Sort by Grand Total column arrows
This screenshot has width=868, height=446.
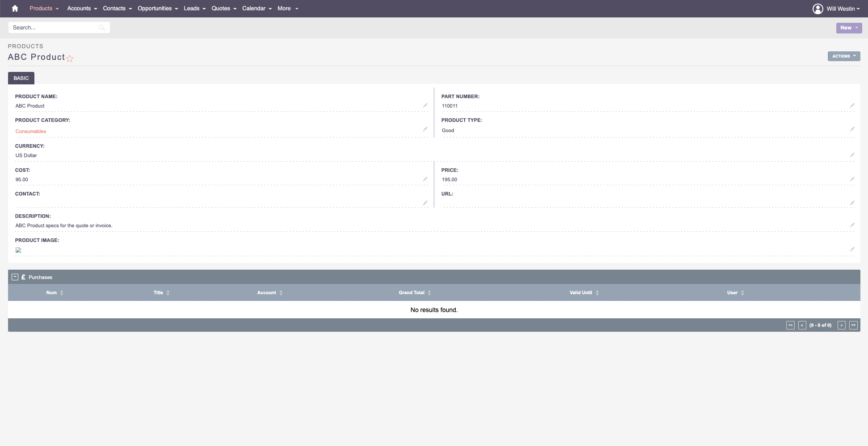click(429, 293)
